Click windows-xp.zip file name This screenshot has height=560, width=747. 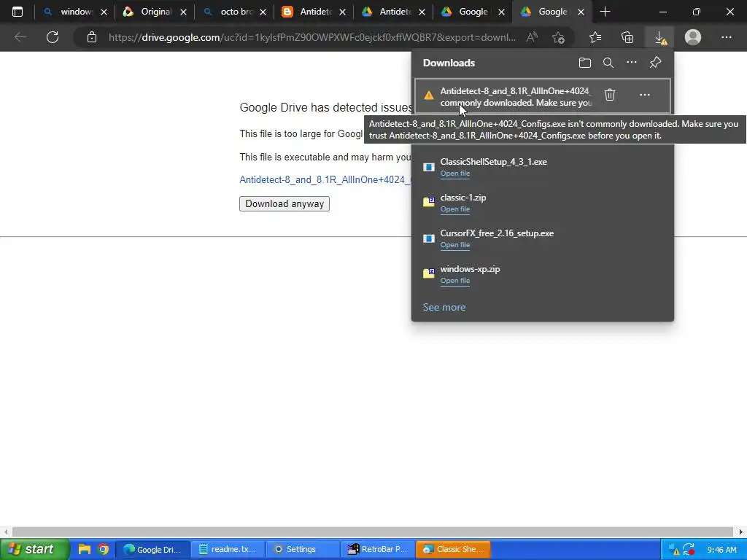pos(471,269)
